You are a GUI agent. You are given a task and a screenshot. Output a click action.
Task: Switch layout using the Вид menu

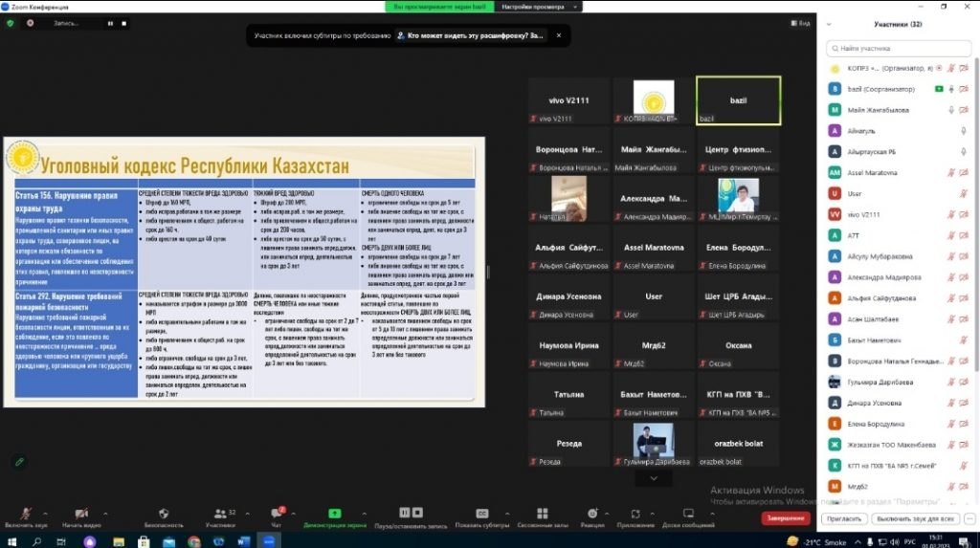coord(799,23)
